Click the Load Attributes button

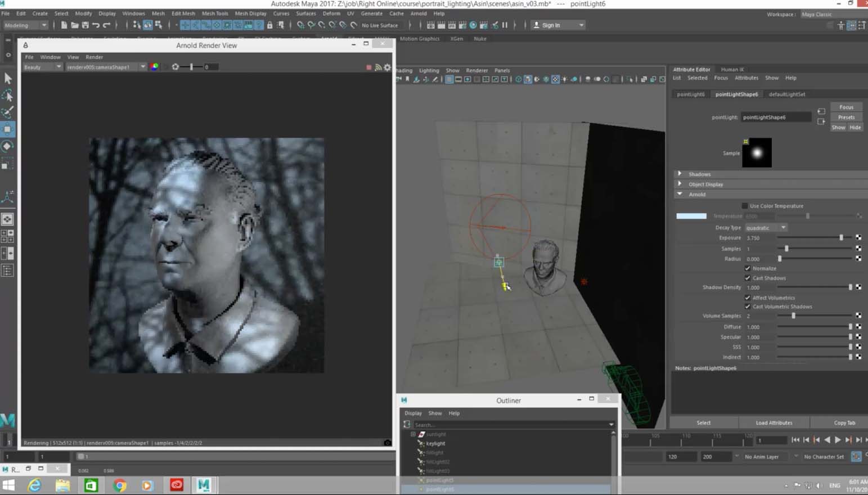(773, 422)
